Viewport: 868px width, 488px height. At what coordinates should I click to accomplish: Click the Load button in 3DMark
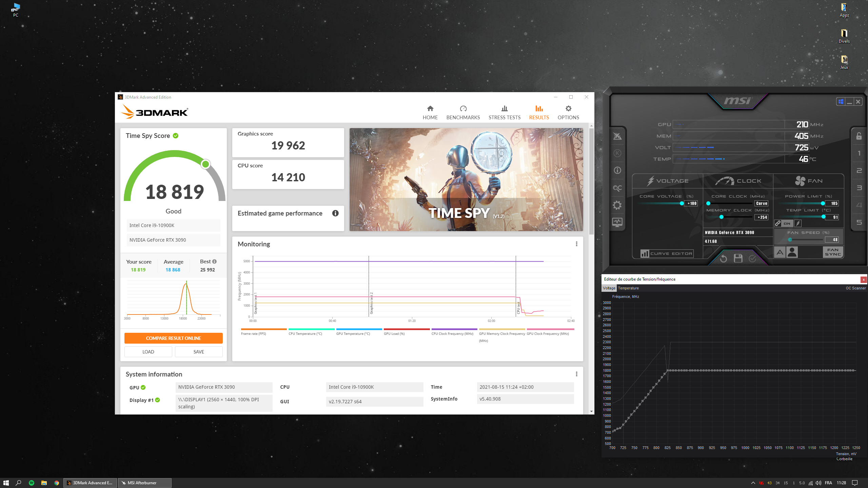coord(148,352)
